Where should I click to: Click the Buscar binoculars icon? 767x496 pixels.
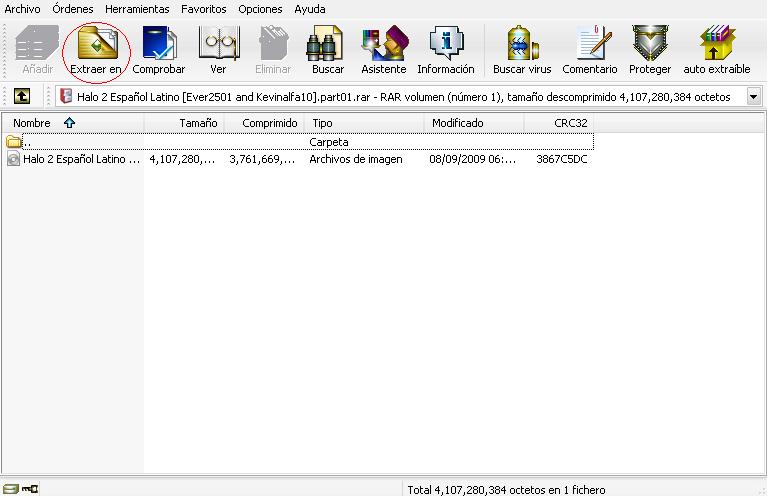tap(325, 43)
